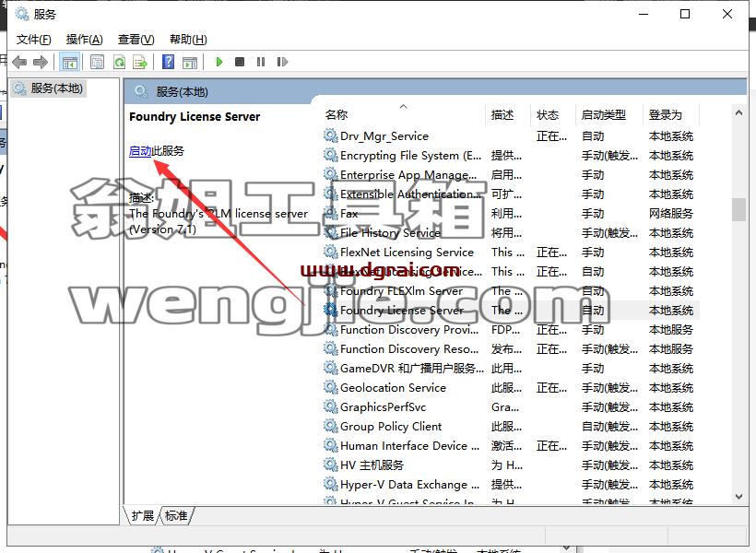Select the Foundry License Server row
Screen dimensions: 756x553
[511, 311]
